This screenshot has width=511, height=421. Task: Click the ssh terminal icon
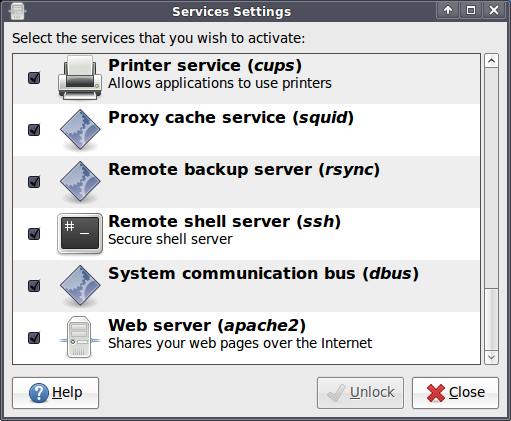80,234
